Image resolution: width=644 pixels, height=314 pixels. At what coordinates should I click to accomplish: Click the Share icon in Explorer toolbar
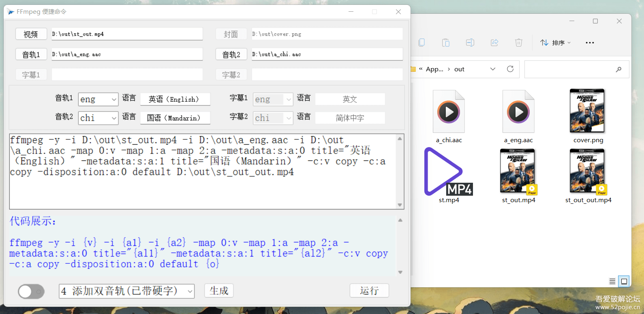494,43
